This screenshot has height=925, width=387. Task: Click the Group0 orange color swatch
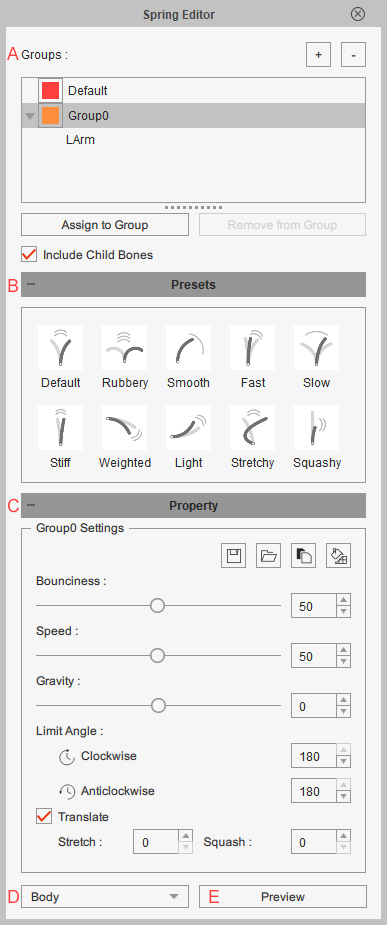click(51, 116)
